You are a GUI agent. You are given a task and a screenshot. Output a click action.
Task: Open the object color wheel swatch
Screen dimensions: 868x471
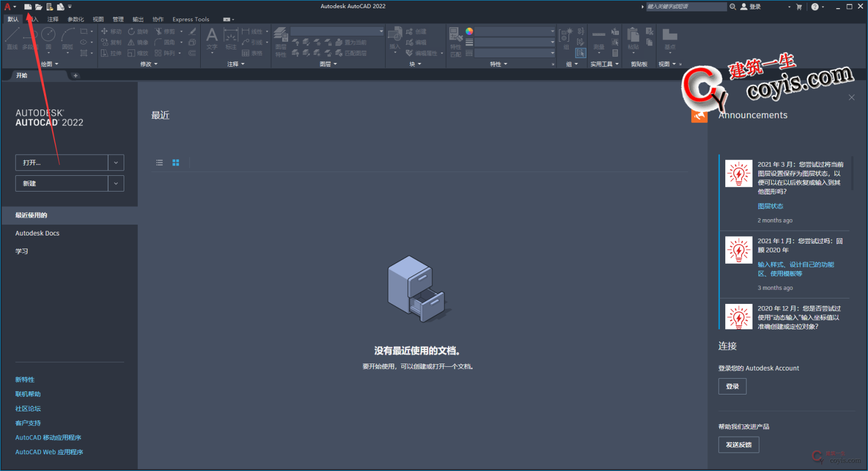tap(469, 31)
